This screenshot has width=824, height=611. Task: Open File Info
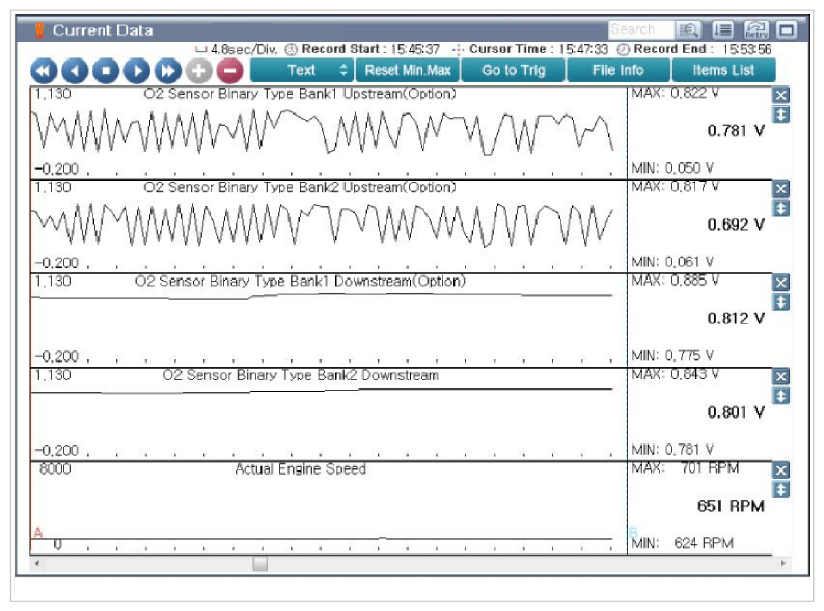click(618, 70)
